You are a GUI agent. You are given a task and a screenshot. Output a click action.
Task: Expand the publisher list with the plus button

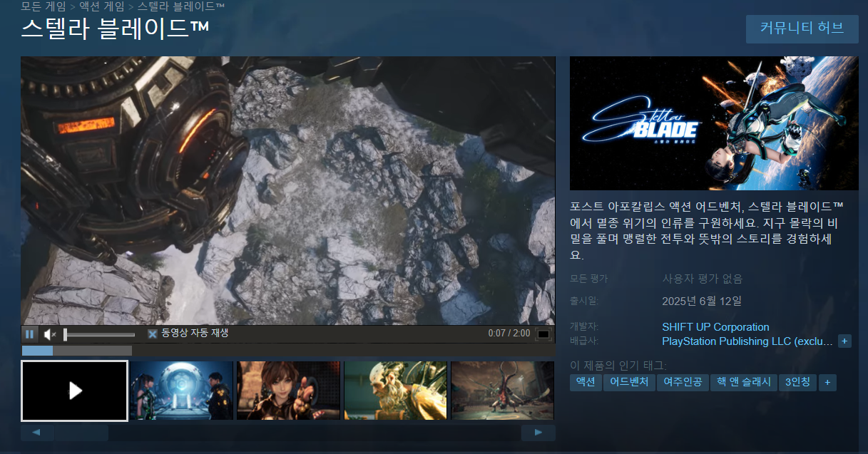pos(844,341)
